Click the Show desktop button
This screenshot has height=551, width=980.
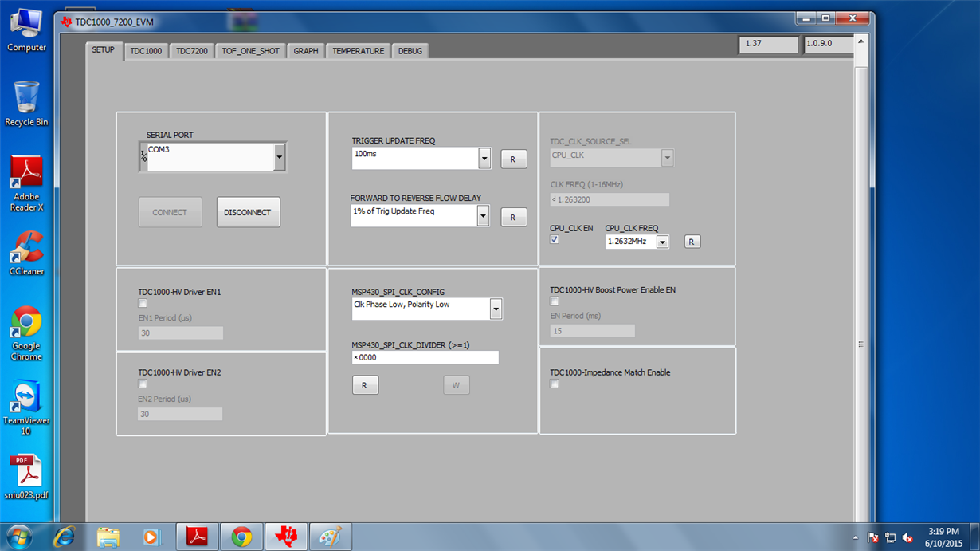974,537
